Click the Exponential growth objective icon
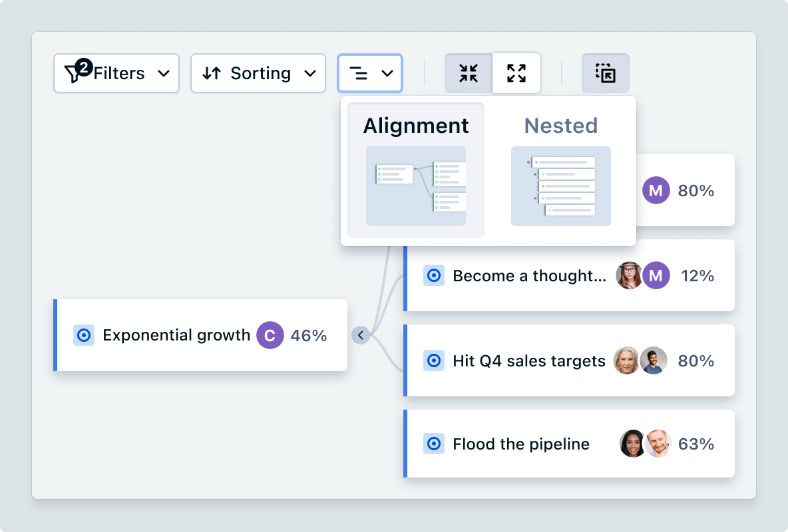The width and height of the screenshot is (788, 532). pyautogui.click(x=84, y=335)
